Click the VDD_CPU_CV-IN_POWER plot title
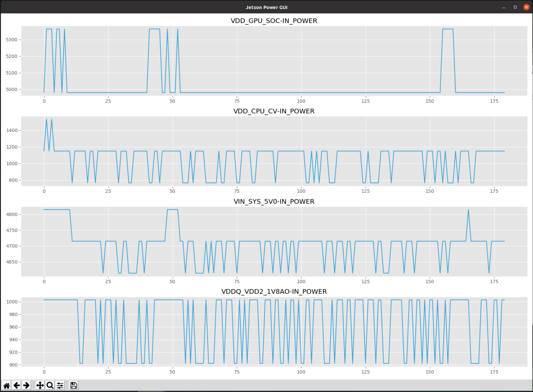 [x=274, y=111]
